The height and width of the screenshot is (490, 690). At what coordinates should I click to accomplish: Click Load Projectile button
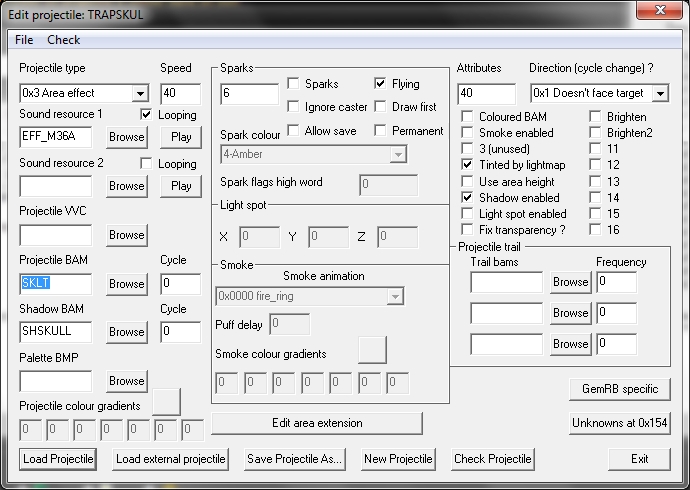[x=58, y=459]
